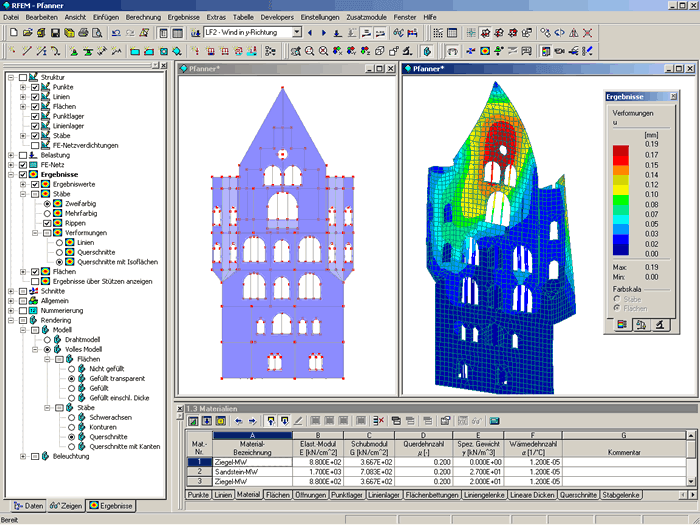Click the results panel toggle icon
700x525 pixels.
[545, 51]
